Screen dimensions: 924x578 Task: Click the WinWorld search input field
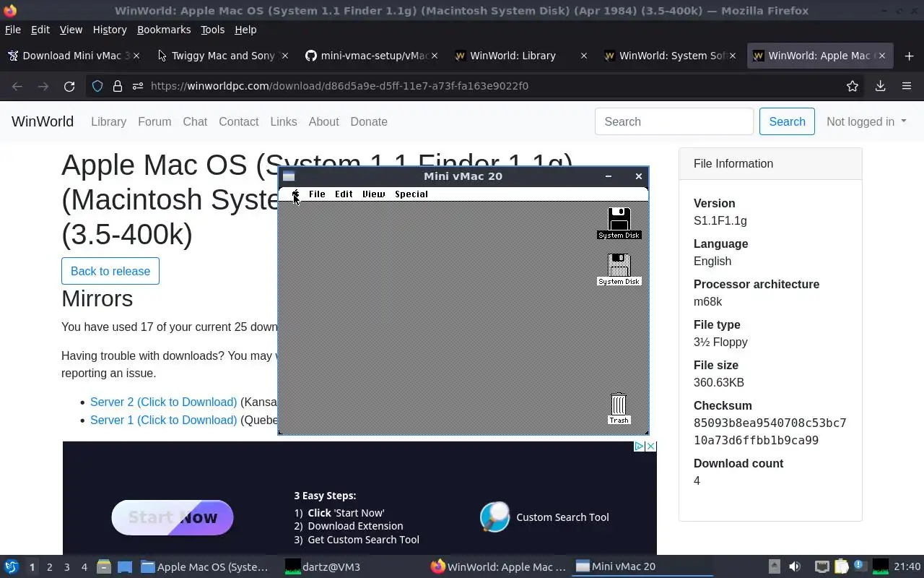tap(674, 121)
